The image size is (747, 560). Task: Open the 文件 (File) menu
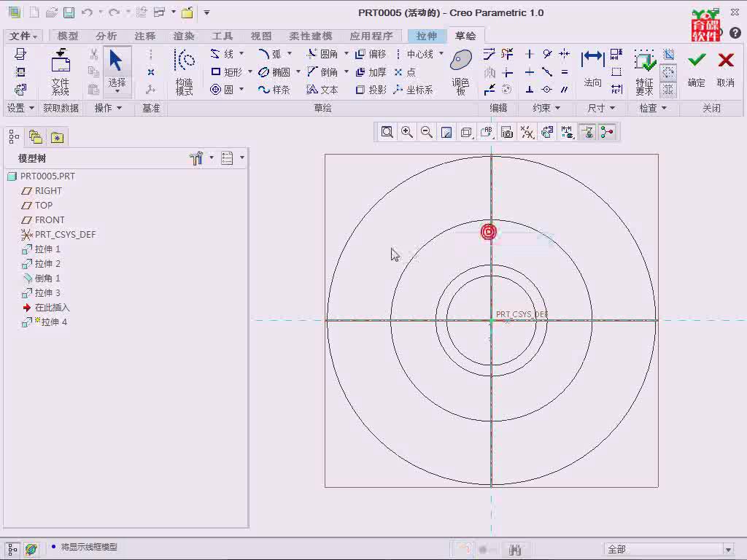pos(23,36)
